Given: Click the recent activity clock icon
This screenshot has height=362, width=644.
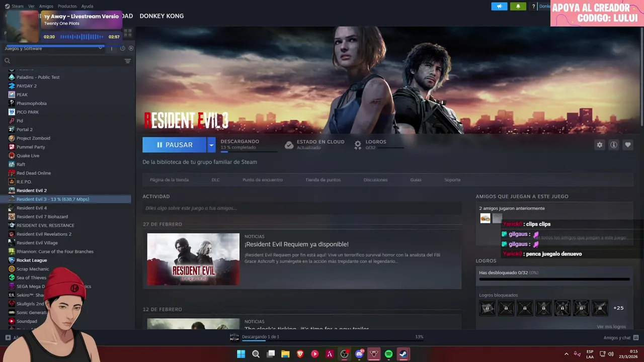Looking at the screenshot, I should (x=123, y=48).
